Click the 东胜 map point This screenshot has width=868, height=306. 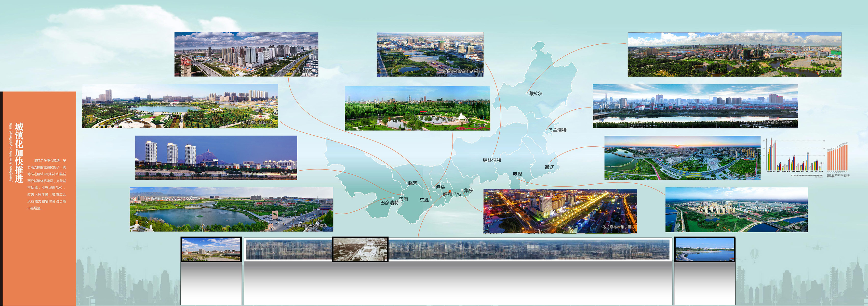(x=431, y=200)
